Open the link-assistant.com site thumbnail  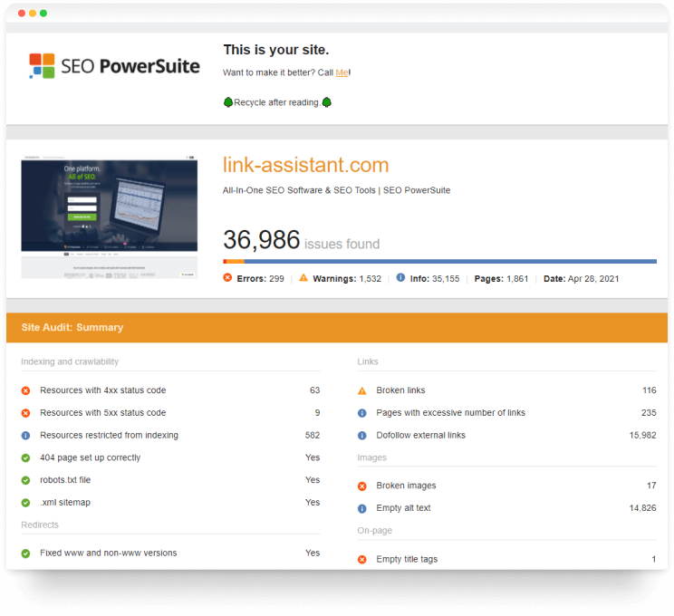pos(110,217)
